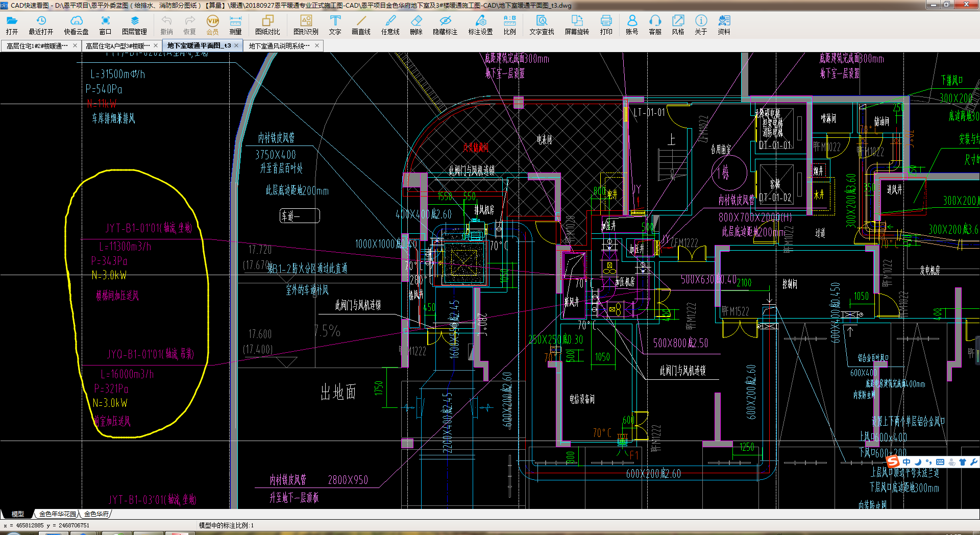Print the drawing with 打印

pos(606,25)
